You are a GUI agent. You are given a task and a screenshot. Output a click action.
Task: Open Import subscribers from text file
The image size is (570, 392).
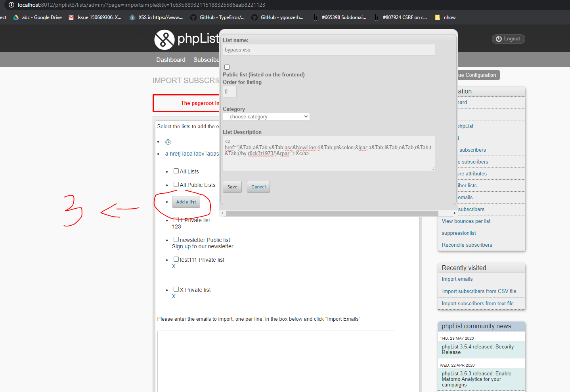click(478, 304)
